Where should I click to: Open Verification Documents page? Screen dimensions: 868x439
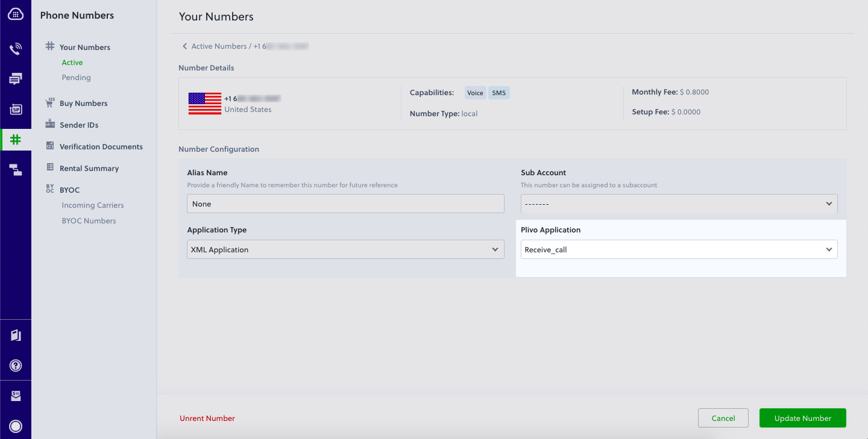(x=101, y=147)
